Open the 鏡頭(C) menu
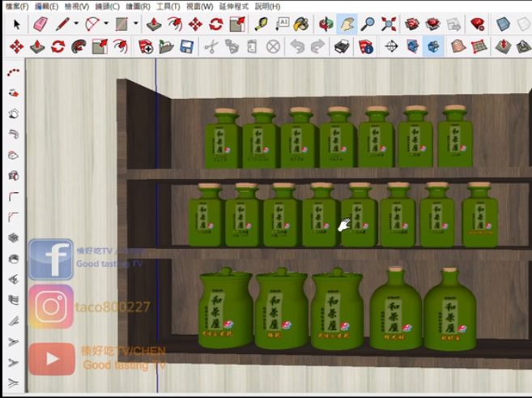Screen dimensions: 532x398 click(x=107, y=6)
